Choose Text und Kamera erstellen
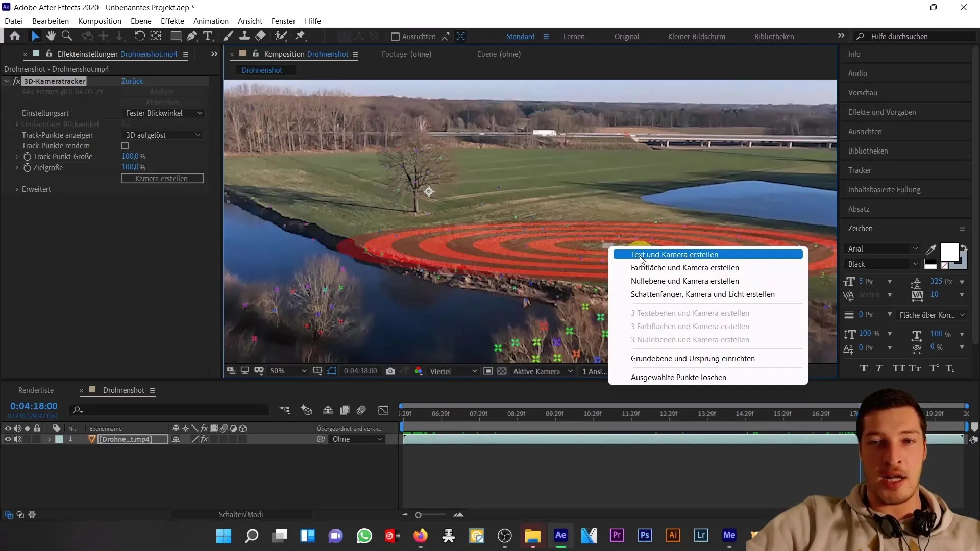 click(708, 255)
